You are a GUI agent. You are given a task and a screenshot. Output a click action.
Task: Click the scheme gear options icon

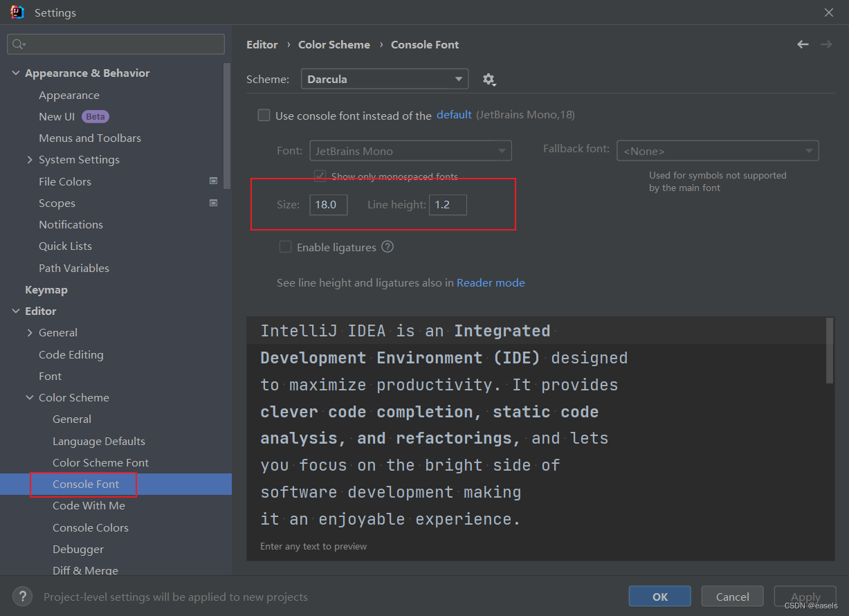489,80
